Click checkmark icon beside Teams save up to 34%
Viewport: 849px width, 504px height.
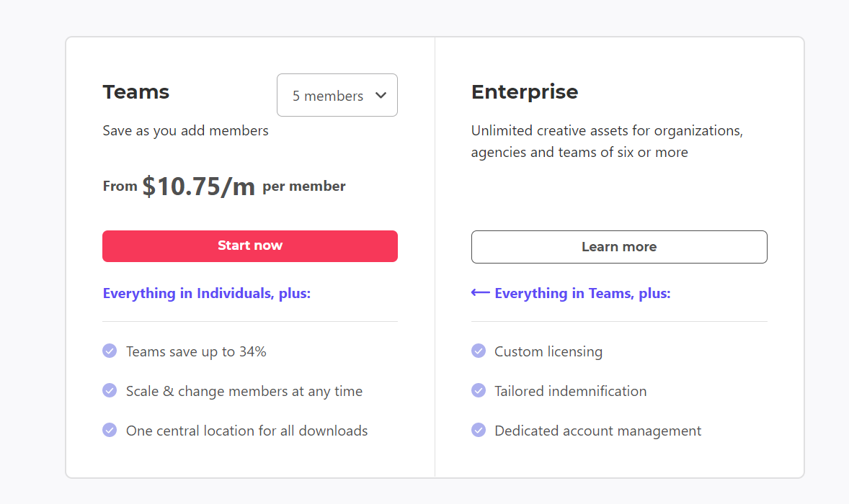coord(110,351)
